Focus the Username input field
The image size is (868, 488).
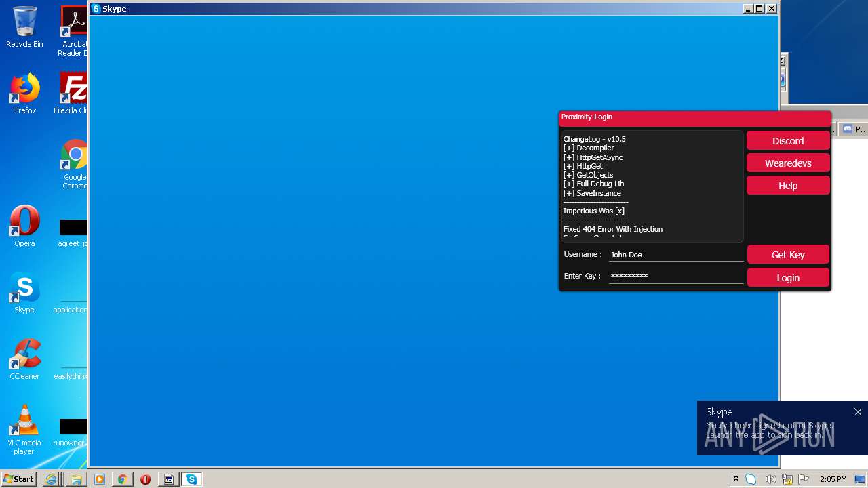[676, 254]
